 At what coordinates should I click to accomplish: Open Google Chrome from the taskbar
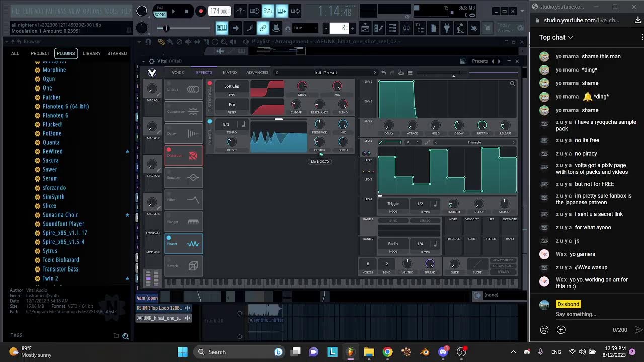(387, 352)
